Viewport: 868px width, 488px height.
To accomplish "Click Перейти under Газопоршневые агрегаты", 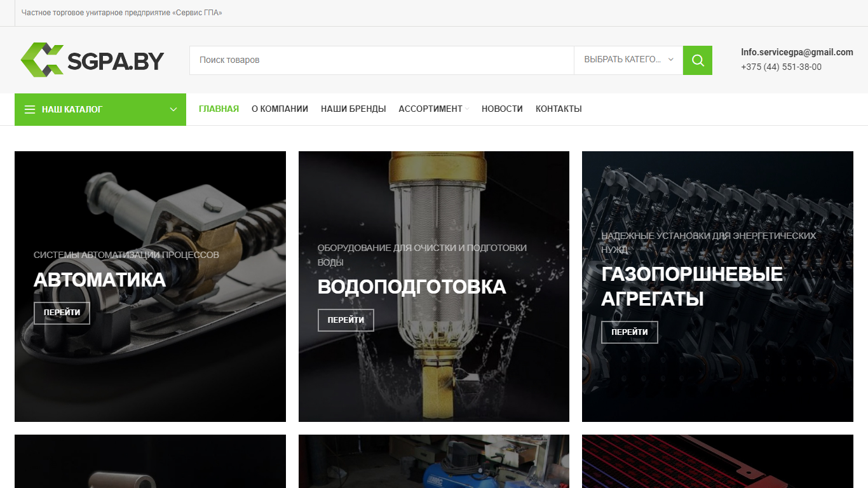I will [x=630, y=332].
